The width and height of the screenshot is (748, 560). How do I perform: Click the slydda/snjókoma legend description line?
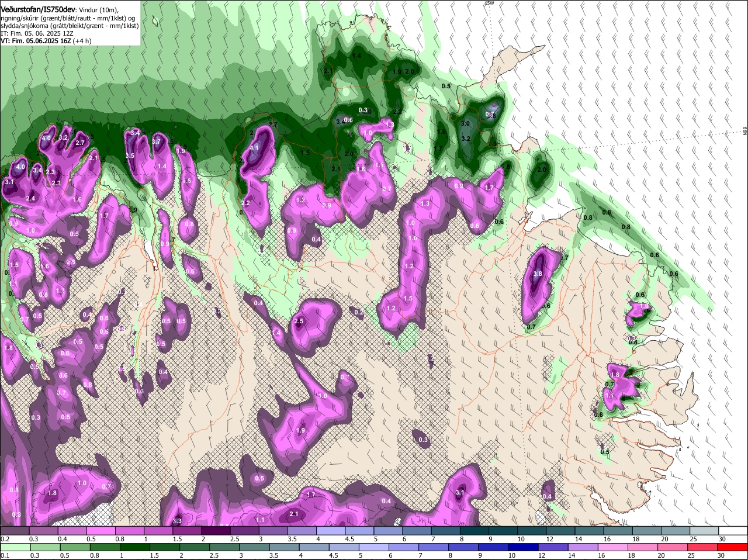click(70, 26)
